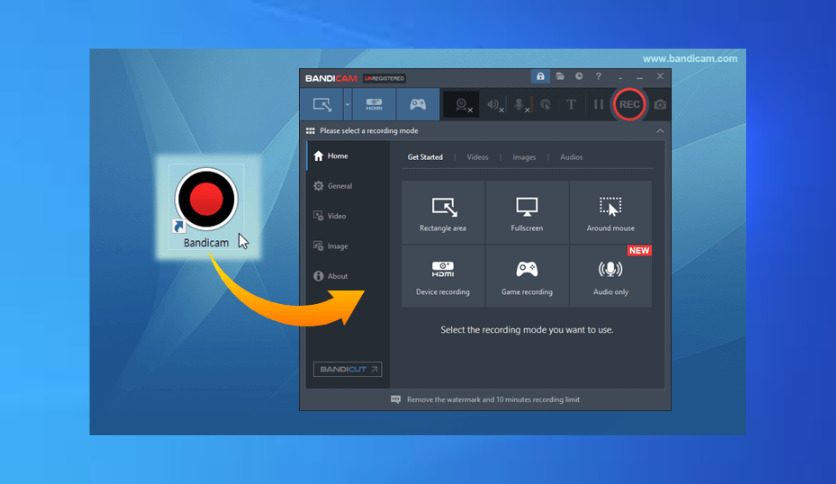Close the Bandicam window

click(660, 76)
